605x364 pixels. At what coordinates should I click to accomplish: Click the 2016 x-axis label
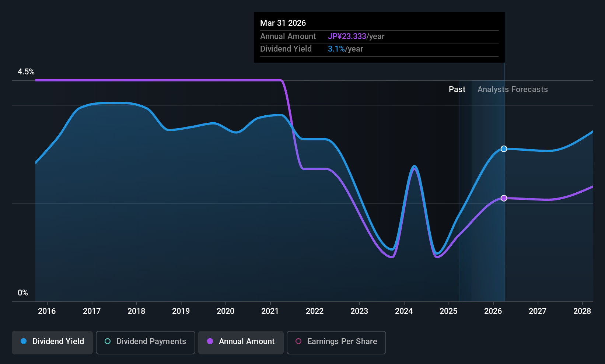tap(47, 311)
